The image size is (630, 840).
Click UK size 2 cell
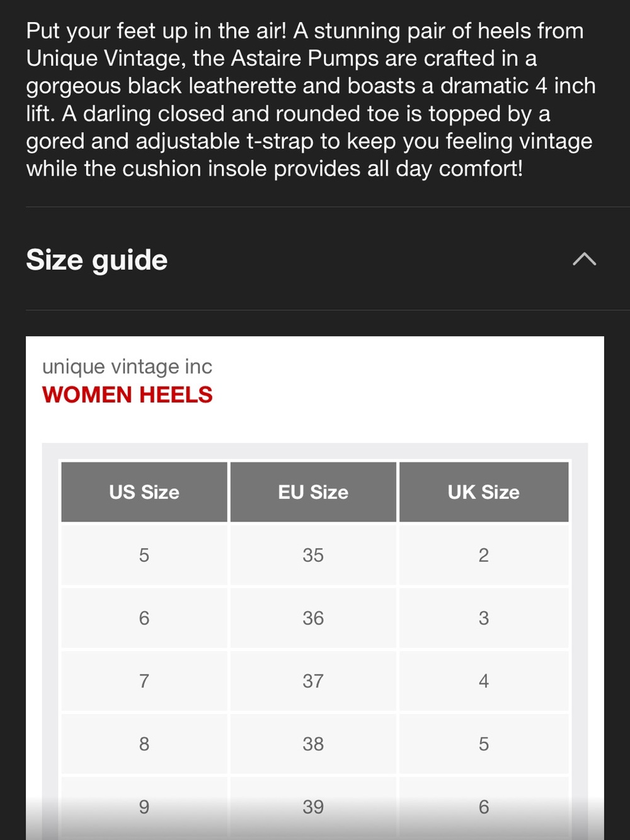(484, 555)
